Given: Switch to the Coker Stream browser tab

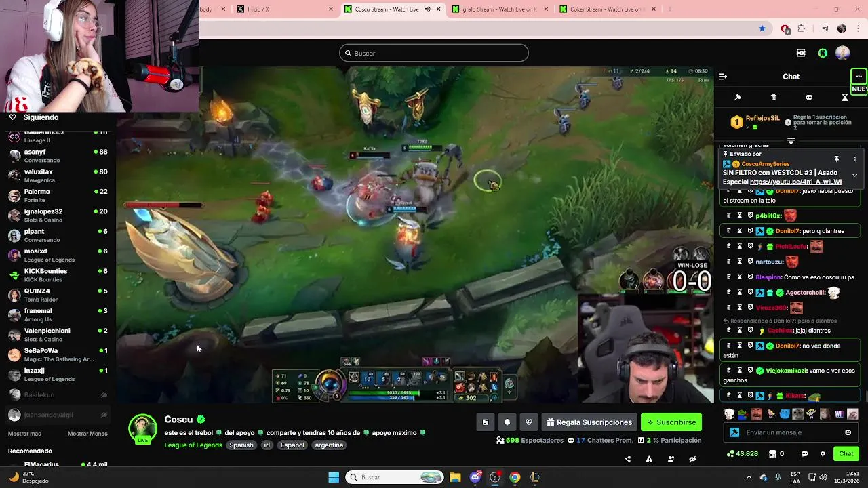Looking at the screenshot, I should tap(606, 9).
